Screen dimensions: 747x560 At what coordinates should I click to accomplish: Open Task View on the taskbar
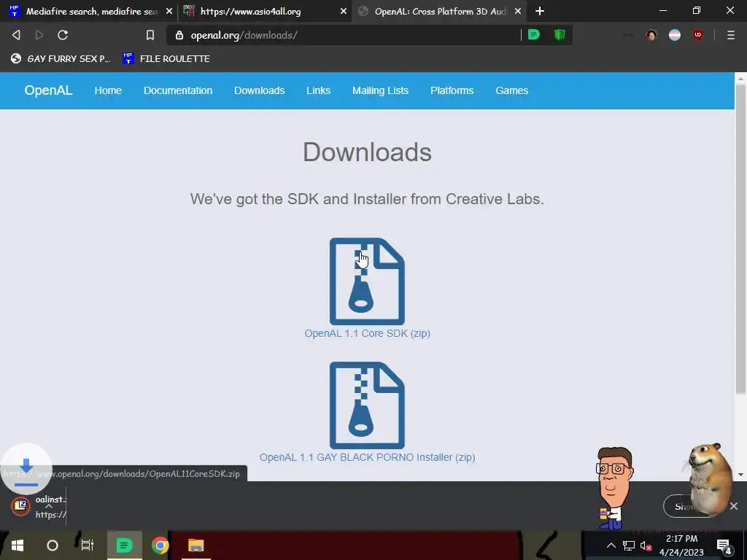pos(88,545)
